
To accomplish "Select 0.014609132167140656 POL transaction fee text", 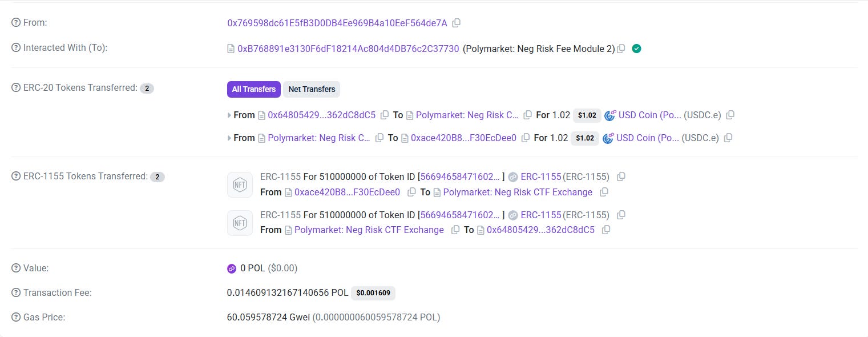I will pyautogui.click(x=288, y=292).
